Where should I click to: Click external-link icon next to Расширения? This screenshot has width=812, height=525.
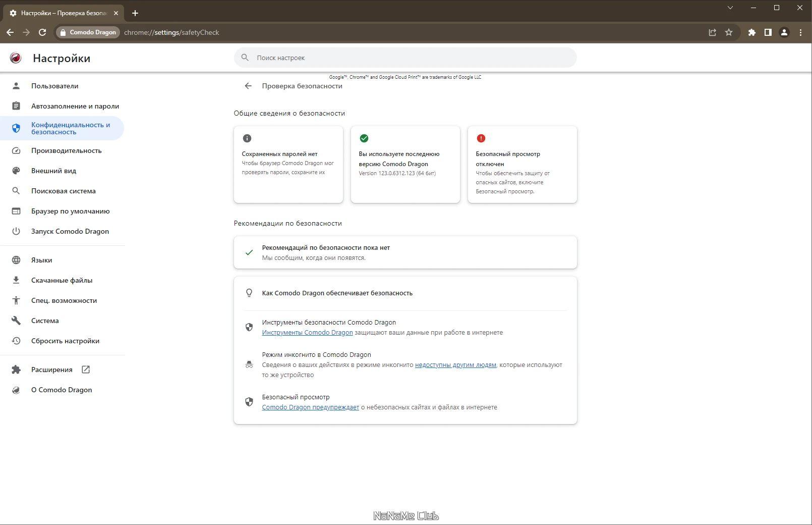click(x=86, y=370)
